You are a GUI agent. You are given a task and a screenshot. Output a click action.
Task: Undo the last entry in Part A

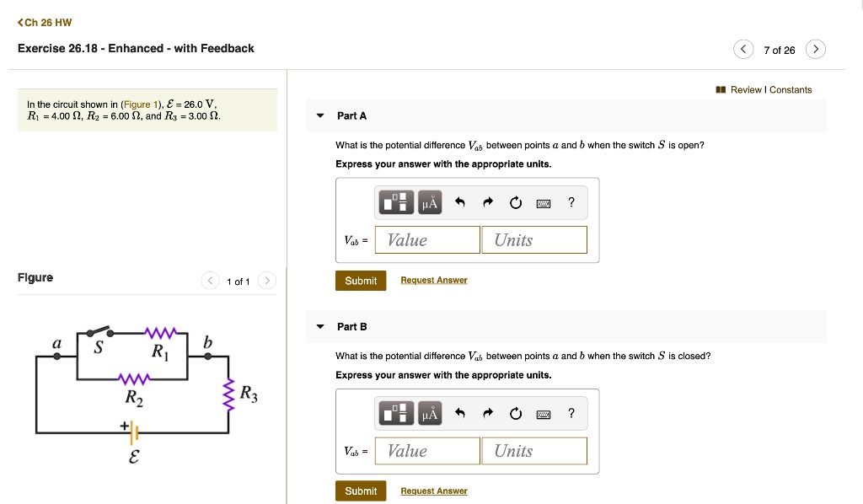pyautogui.click(x=459, y=202)
